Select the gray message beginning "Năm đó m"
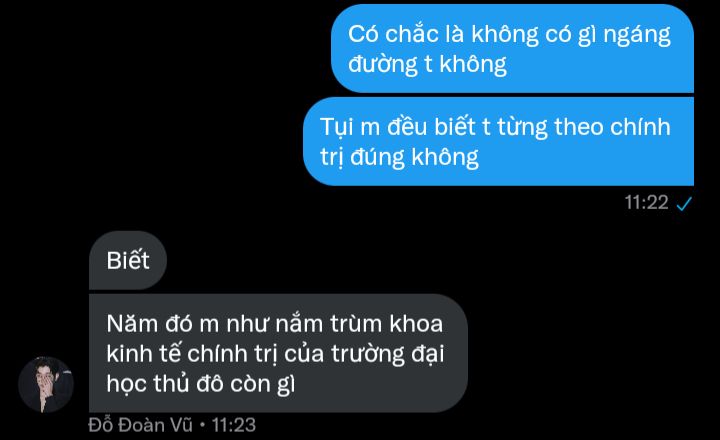This screenshot has height=440, width=720. pos(278,353)
